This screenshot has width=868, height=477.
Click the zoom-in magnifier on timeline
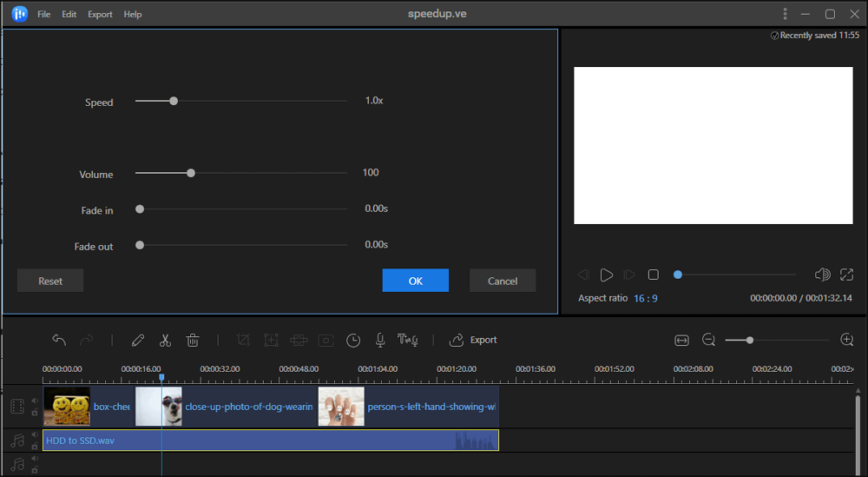click(x=847, y=340)
